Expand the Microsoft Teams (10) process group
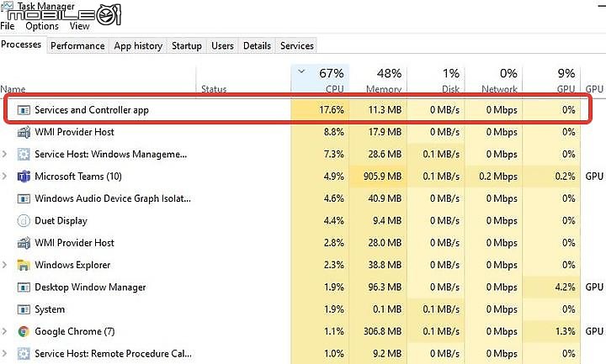This screenshot has width=606, height=364. point(5,177)
